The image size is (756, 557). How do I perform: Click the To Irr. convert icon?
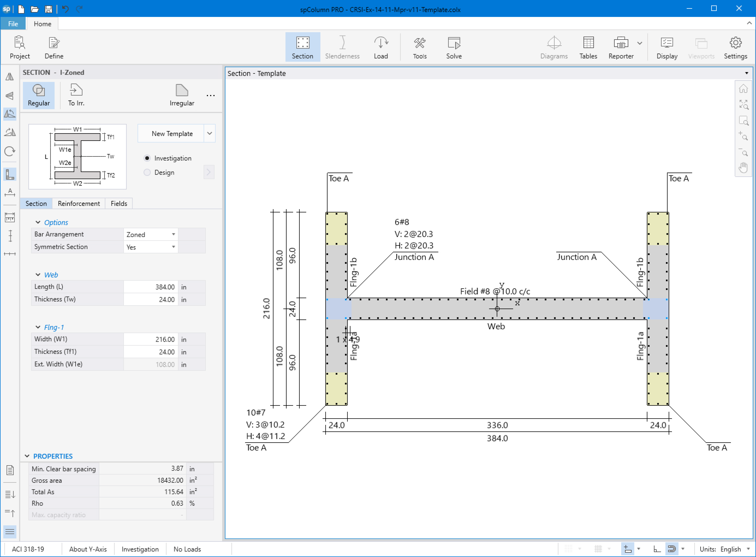tap(76, 95)
